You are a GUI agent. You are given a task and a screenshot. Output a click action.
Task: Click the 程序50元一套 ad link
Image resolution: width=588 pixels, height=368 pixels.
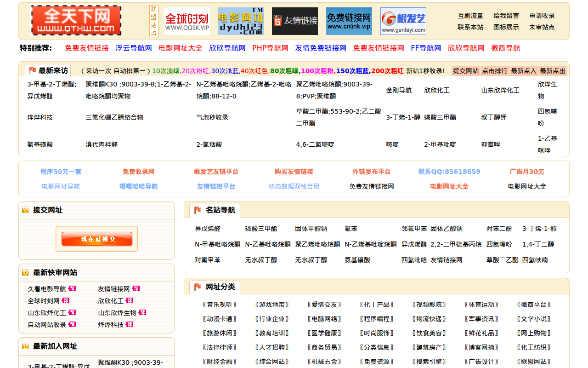pyautogui.click(x=61, y=172)
